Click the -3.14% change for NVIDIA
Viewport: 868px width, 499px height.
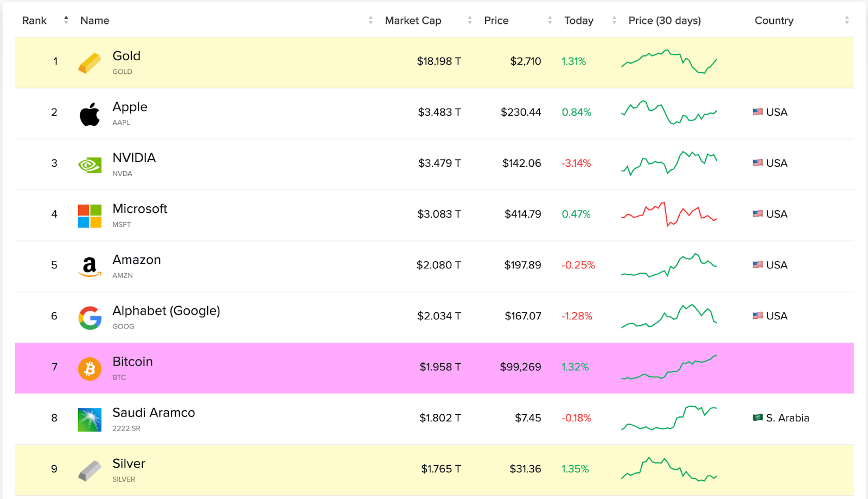[576, 163]
